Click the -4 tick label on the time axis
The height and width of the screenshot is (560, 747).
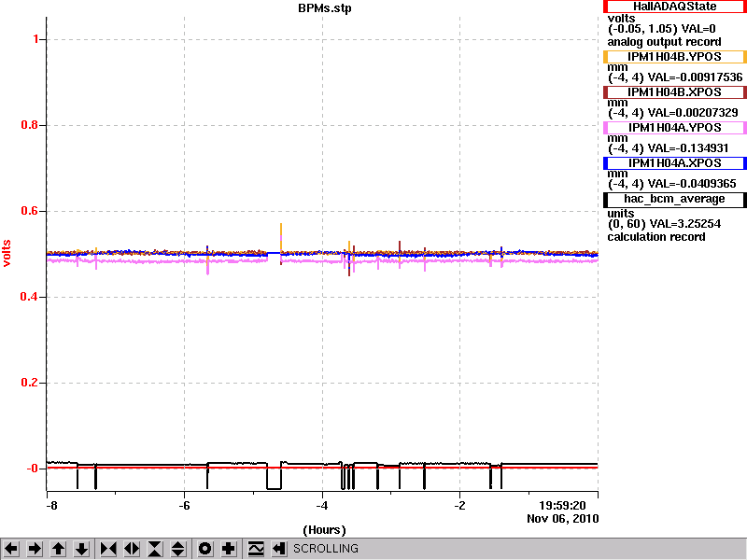coord(322,506)
